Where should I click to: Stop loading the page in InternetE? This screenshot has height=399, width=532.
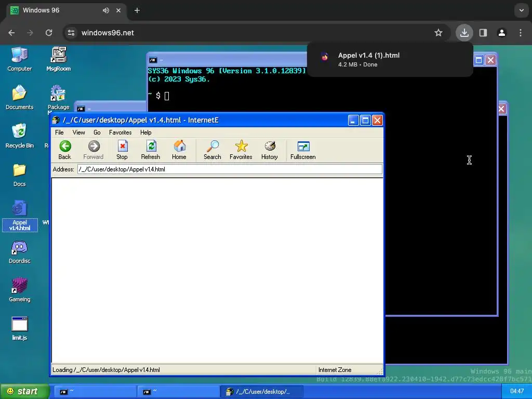122,150
